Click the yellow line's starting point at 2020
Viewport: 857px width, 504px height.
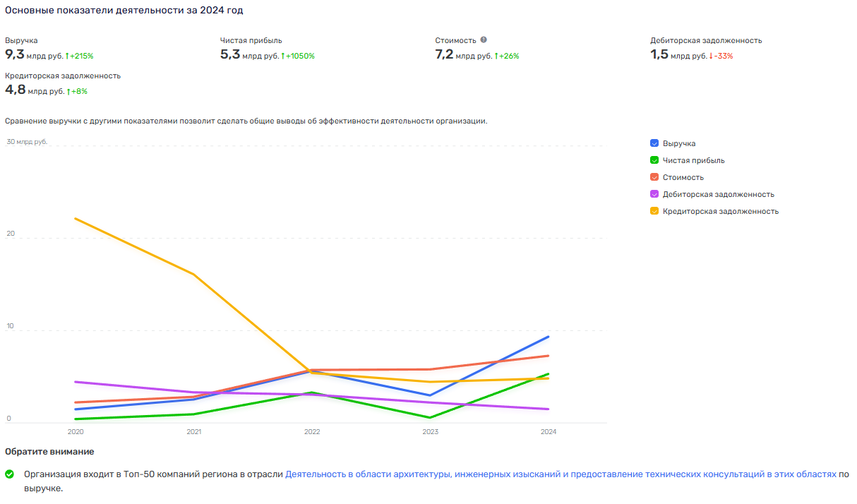coord(76,219)
